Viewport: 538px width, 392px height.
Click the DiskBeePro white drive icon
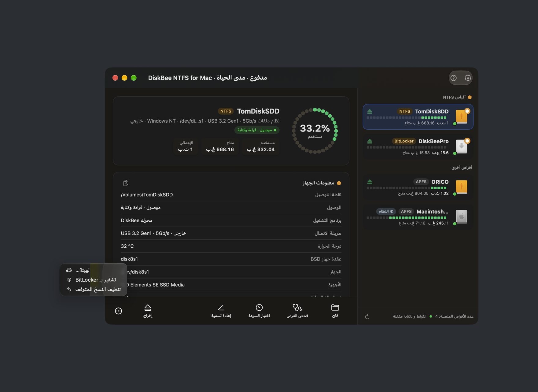click(462, 146)
